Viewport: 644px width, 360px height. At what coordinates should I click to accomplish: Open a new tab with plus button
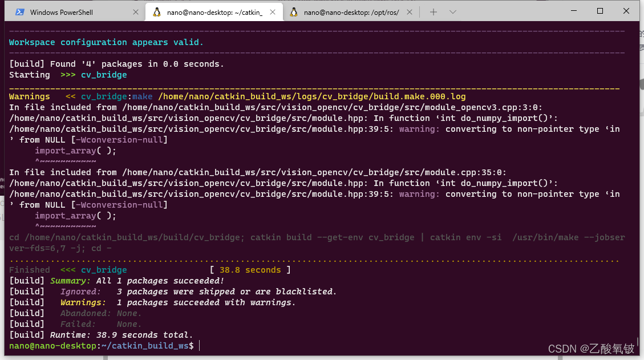click(434, 13)
